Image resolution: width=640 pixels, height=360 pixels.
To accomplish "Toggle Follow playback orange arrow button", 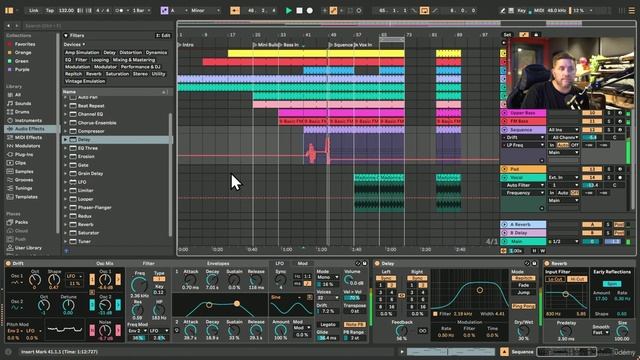I will point(235,11).
